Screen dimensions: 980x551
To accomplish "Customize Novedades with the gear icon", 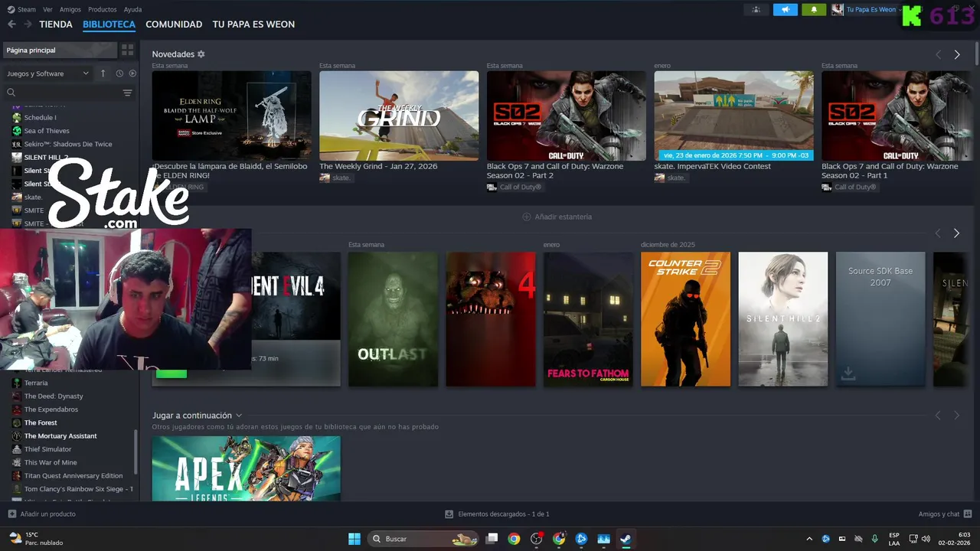I will [201, 54].
